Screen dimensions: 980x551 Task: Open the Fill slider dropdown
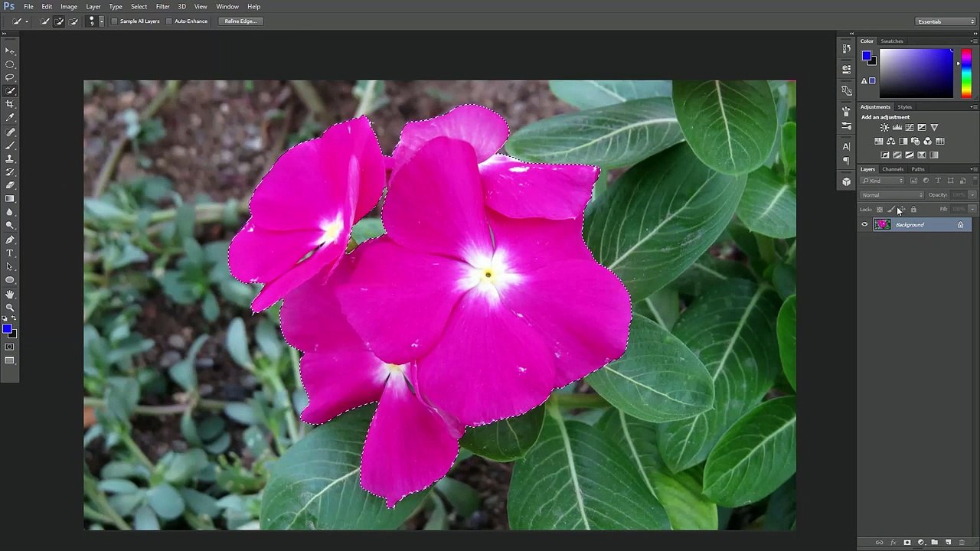point(972,209)
